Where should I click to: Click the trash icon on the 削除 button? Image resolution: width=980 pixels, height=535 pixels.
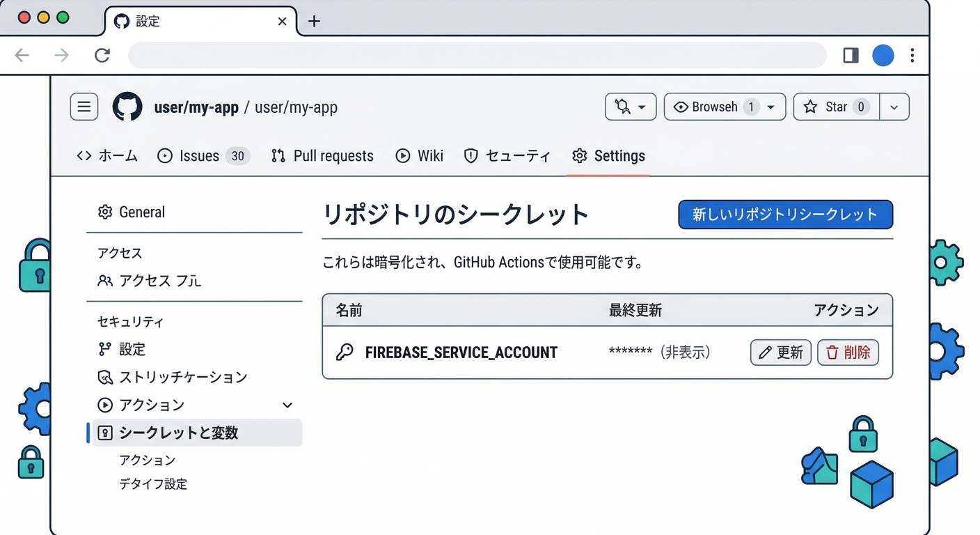click(x=833, y=352)
